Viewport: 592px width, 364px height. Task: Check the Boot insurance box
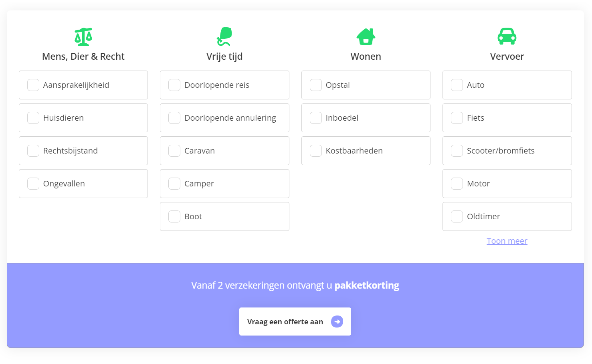point(174,216)
